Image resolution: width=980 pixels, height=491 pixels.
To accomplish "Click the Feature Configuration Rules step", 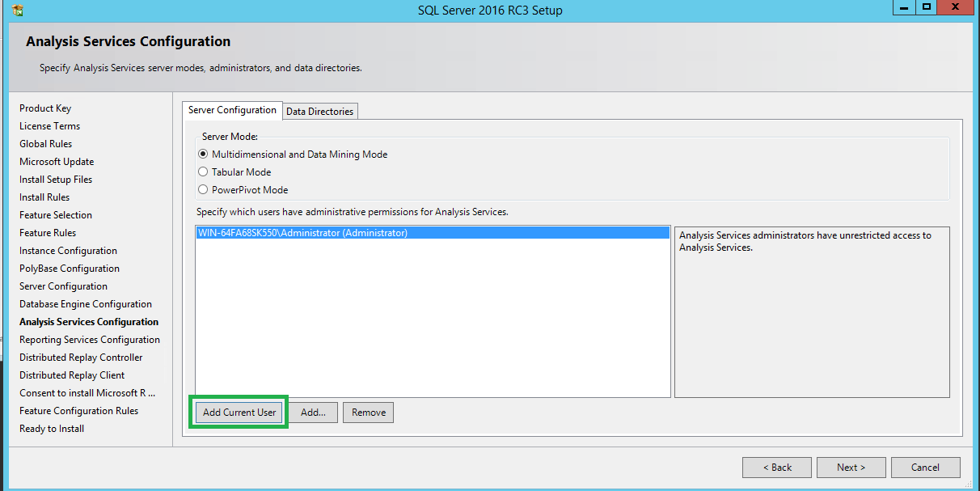I will pos(78,411).
